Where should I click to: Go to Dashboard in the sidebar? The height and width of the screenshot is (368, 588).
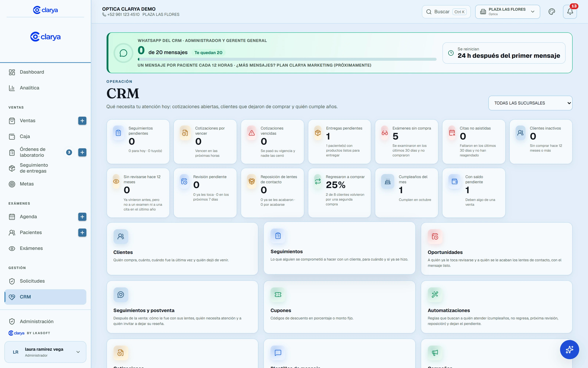(x=45, y=72)
